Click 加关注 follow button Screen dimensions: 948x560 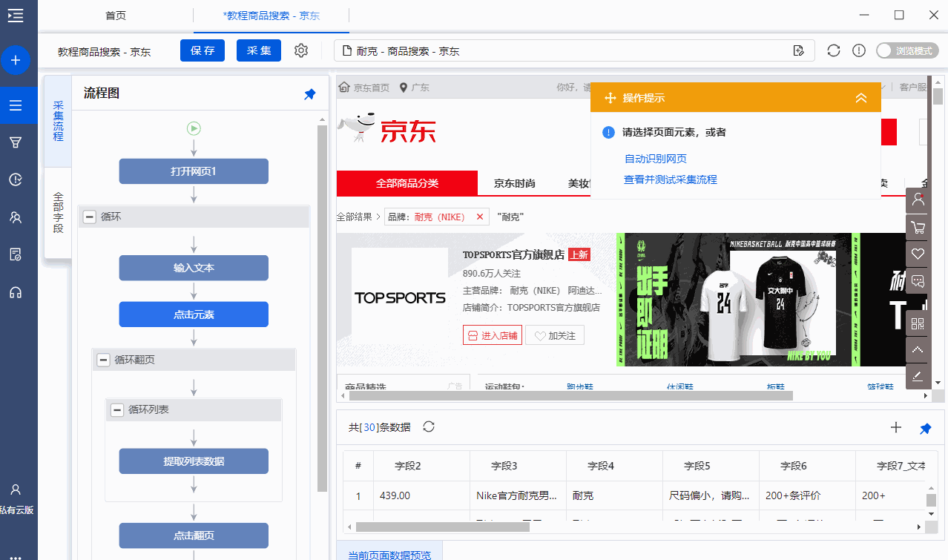pyautogui.click(x=555, y=335)
